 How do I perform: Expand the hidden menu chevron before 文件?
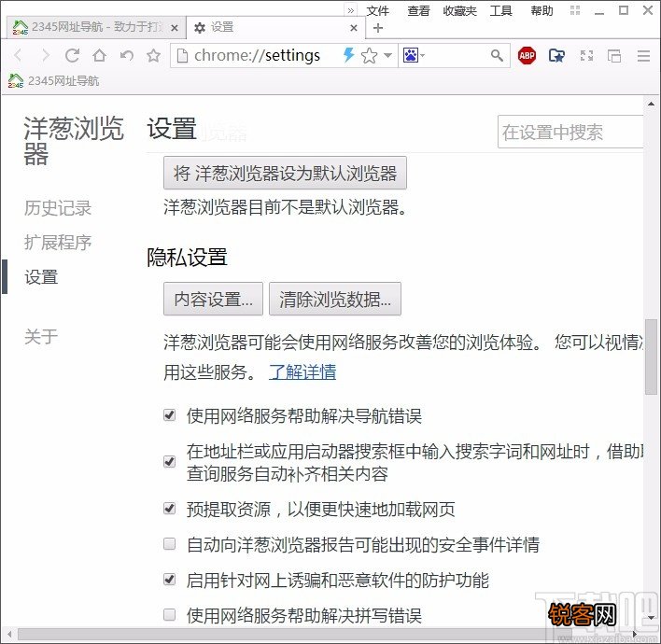click(x=351, y=10)
